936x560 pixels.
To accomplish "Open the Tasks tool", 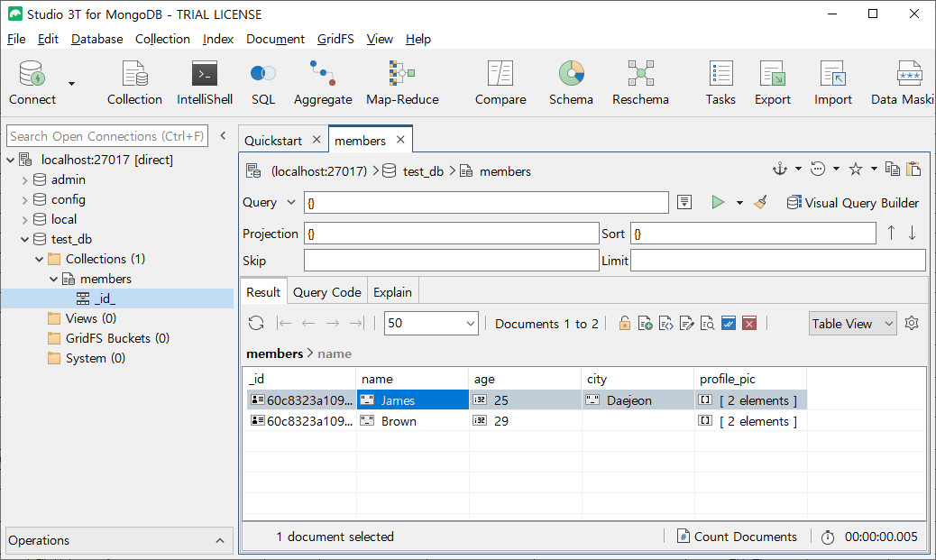I will [720, 82].
